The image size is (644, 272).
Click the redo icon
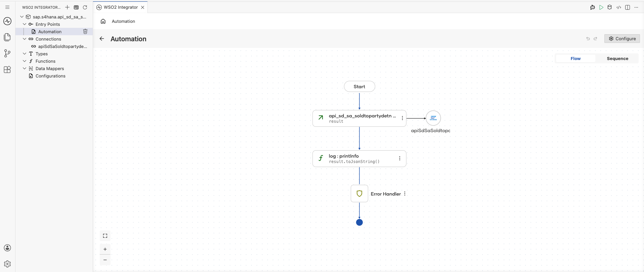point(595,39)
